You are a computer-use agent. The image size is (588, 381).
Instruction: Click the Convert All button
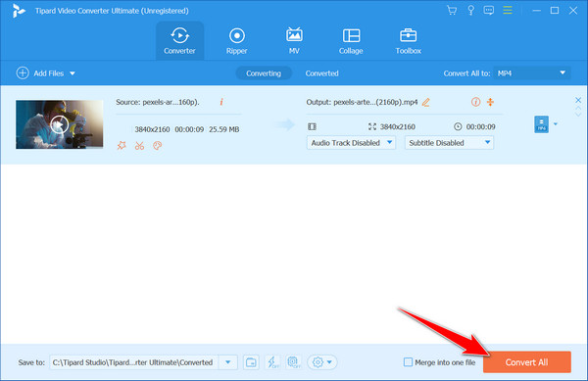(x=527, y=362)
